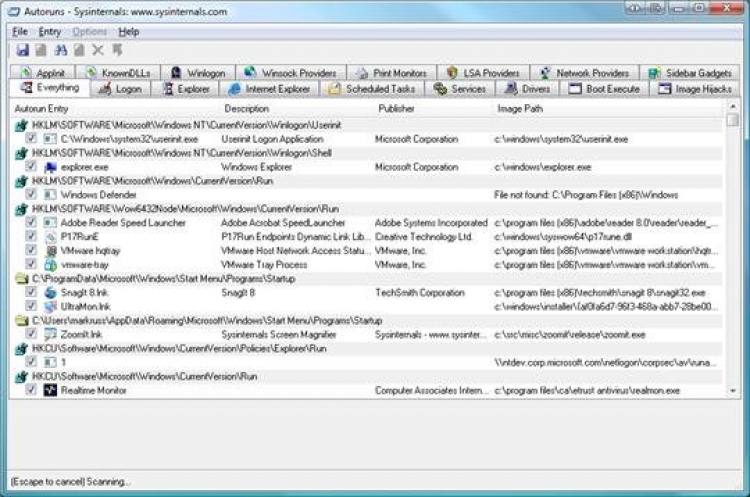
Task: Click the Refresh toolbar icon beside Save
Action: click(41, 50)
